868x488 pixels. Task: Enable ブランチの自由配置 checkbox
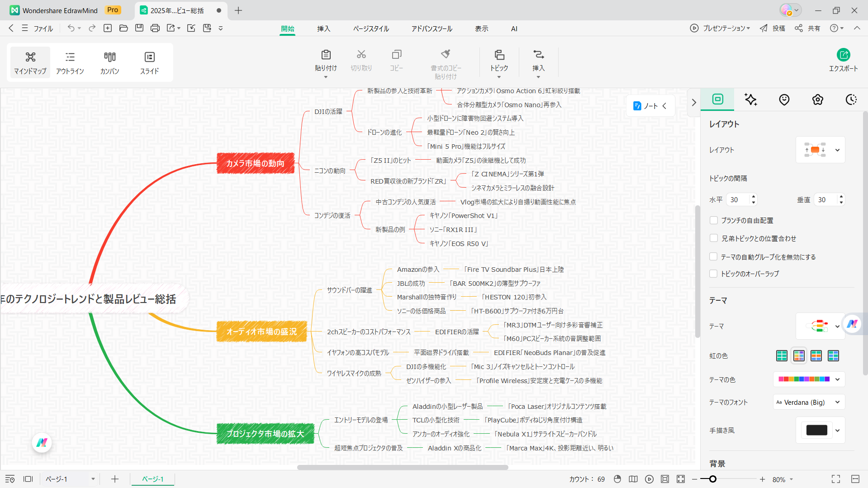(x=714, y=220)
